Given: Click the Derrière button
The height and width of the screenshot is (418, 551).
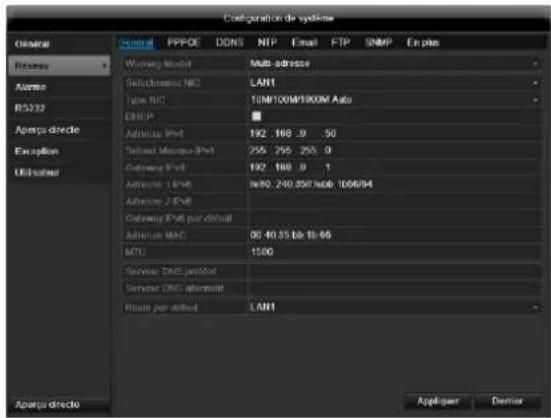Looking at the screenshot, I should pyautogui.click(x=507, y=401).
